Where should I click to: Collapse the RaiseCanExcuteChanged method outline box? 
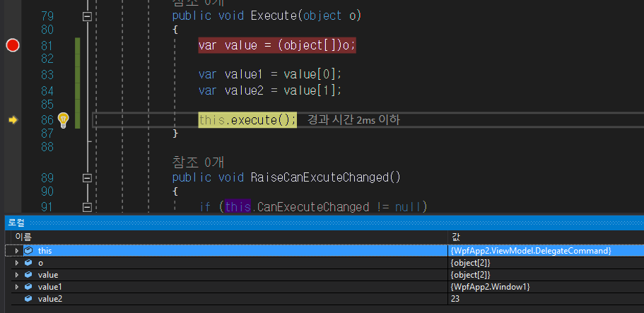[x=87, y=178]
